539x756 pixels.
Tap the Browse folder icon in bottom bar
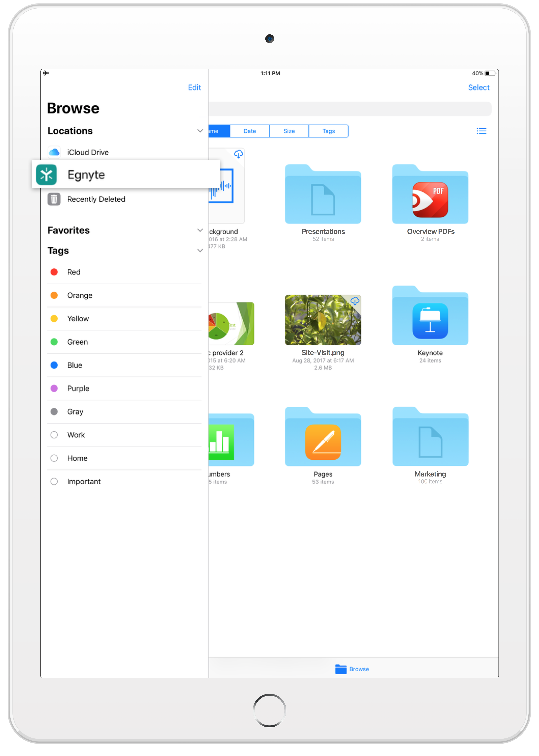point(340,669)
